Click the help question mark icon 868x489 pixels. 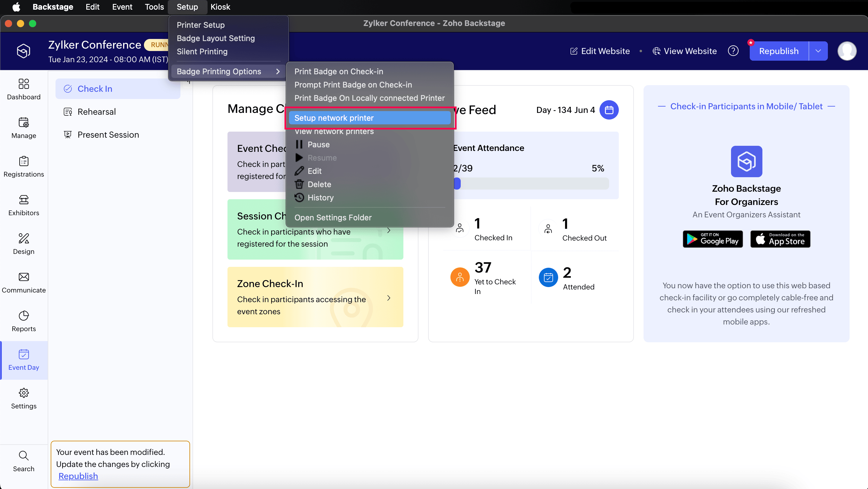tap(733, 51)
